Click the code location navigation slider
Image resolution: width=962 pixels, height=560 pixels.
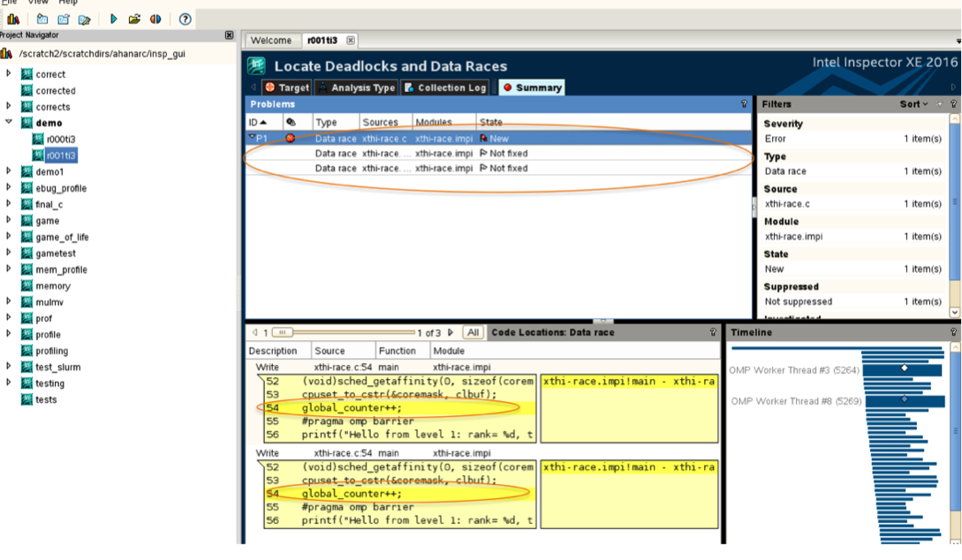[281, 331]
